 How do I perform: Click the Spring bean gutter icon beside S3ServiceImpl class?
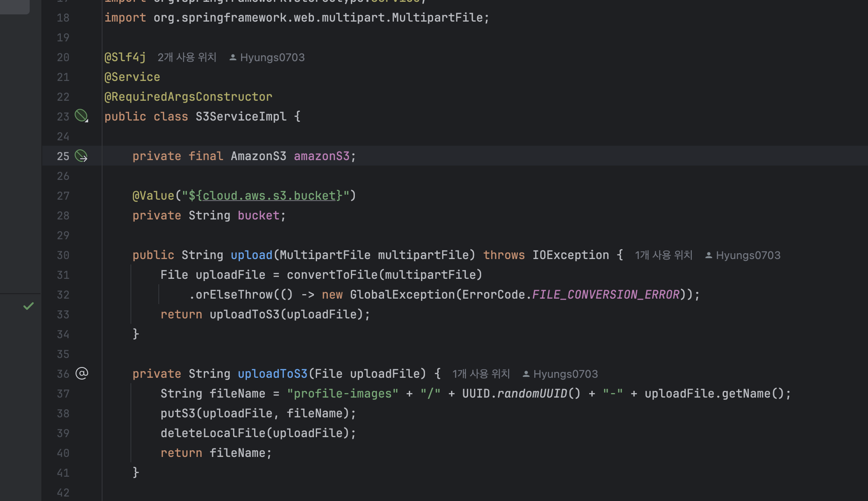point(81,116)
